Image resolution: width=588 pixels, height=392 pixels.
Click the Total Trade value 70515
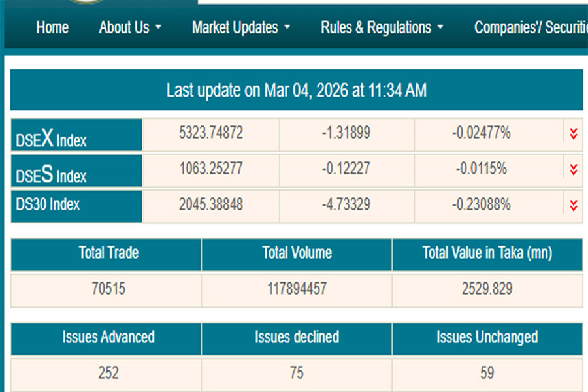[108, 289]
